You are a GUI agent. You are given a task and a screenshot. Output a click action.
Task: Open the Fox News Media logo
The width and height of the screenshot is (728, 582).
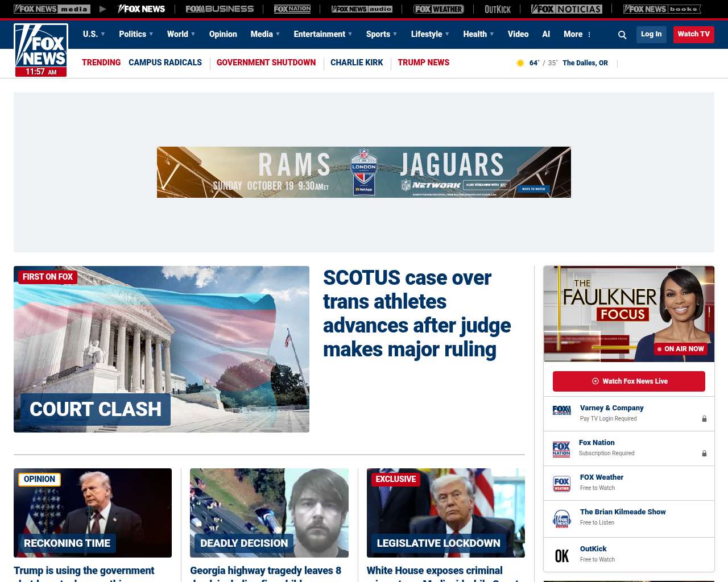coord(52,9)
